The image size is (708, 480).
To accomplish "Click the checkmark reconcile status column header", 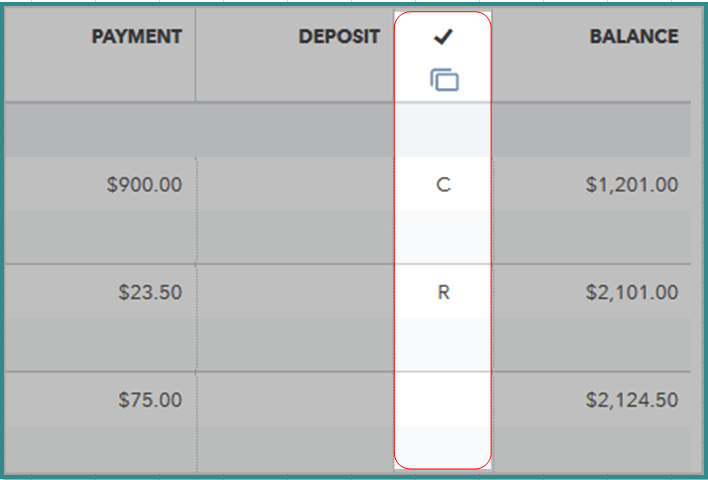I will tap(444, 37).
